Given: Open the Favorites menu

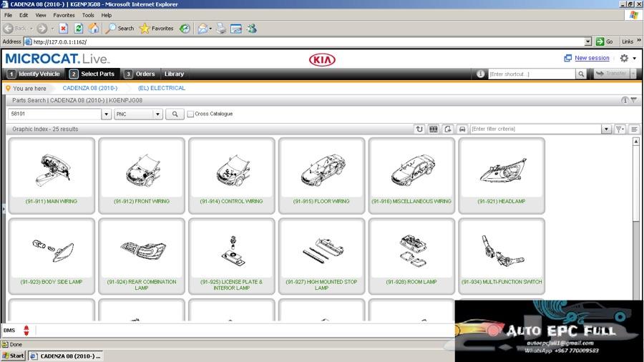Looking at the screenshot, I should point(64,15).
